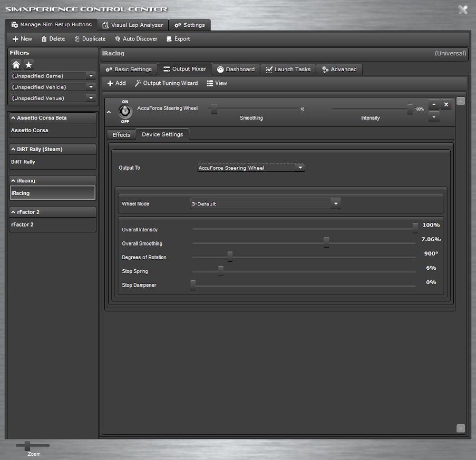This screenshot has width=476, height=460.
Task: Click the Zoom slider handle at bottom
Action: coord(27,445)
